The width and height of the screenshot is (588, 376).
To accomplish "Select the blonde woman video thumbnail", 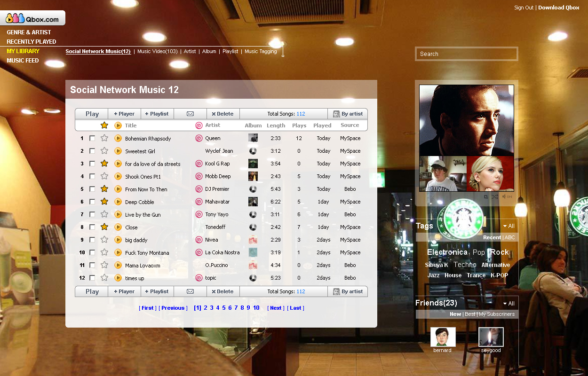I will point(490,173).
